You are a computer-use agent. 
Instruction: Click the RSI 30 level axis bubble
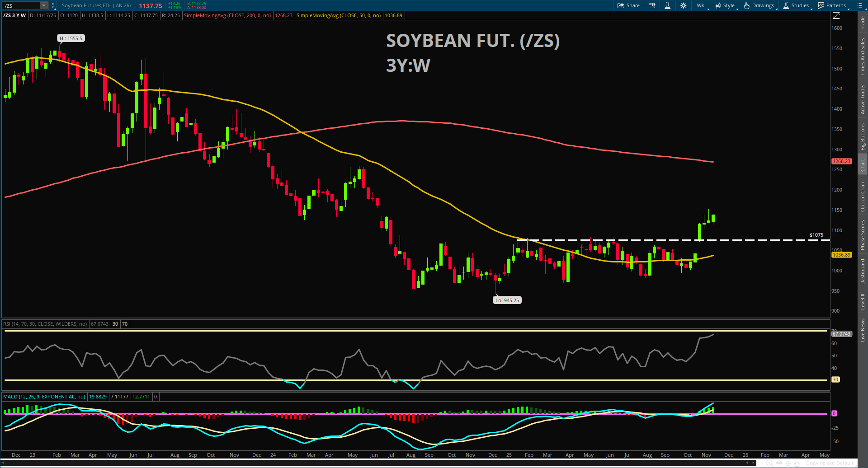click(835, 380)
